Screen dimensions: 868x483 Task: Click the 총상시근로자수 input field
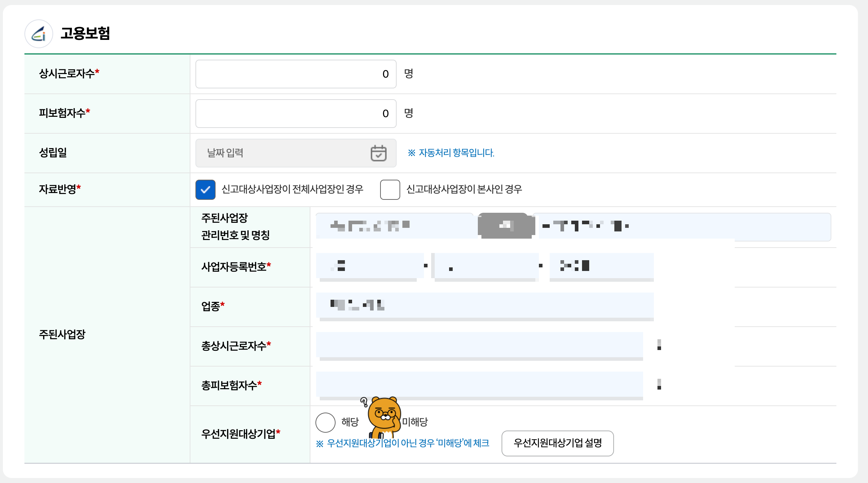pos(480,345)
